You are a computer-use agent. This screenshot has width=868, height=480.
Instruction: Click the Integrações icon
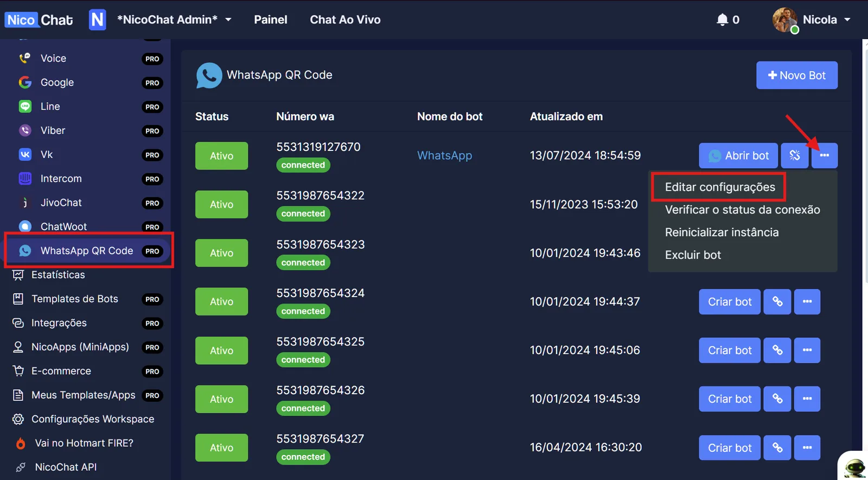pos(18,323)
